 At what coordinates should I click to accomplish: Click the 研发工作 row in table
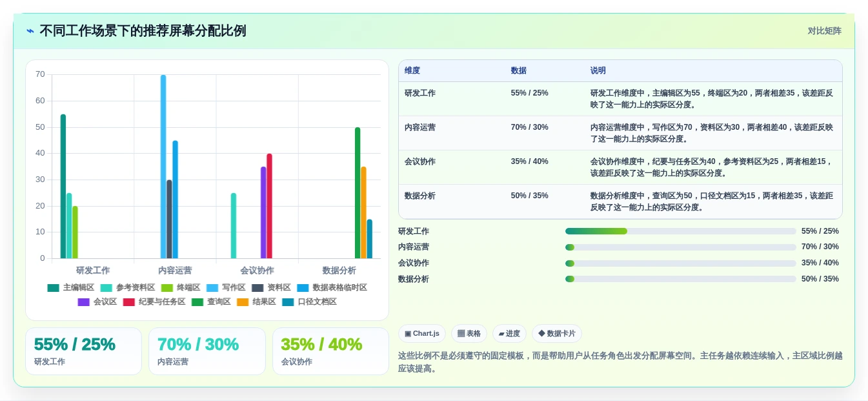[x=620, y=99]
